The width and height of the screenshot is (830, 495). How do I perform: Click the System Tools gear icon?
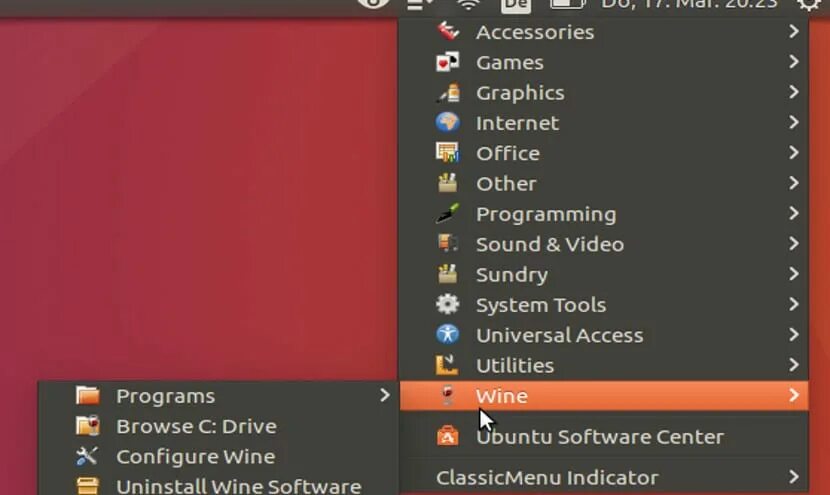447,304
